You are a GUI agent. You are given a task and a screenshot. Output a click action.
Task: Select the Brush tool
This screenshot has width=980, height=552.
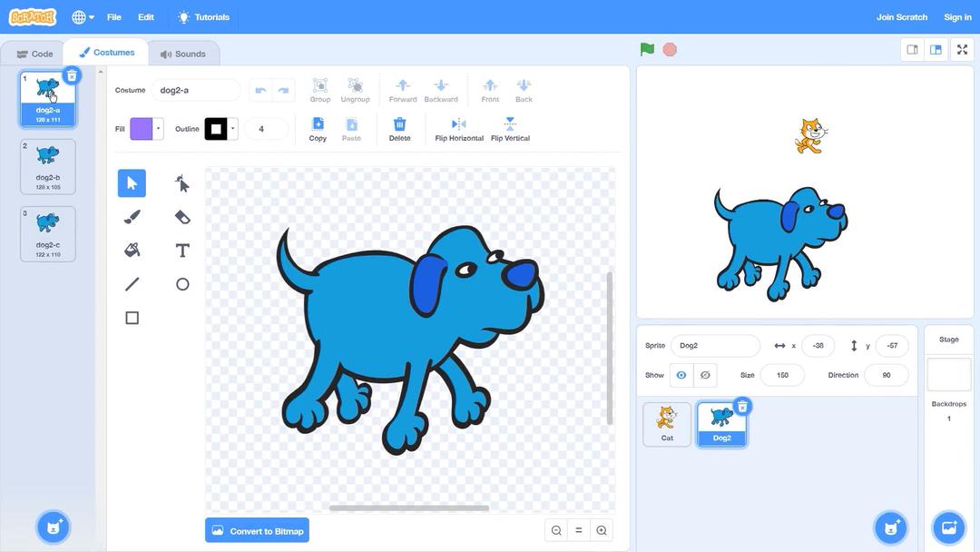pyautogui.click(x=132, y=217)
